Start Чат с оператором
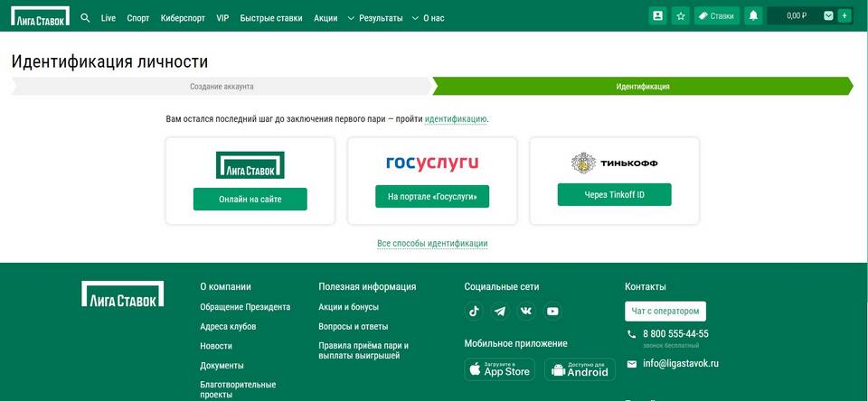 (665, 311)
